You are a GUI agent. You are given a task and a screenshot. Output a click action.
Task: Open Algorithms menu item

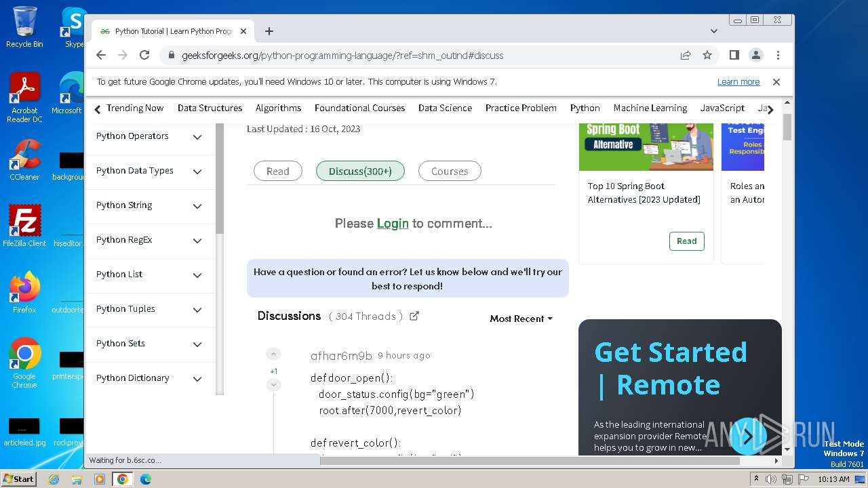point(278,108)
